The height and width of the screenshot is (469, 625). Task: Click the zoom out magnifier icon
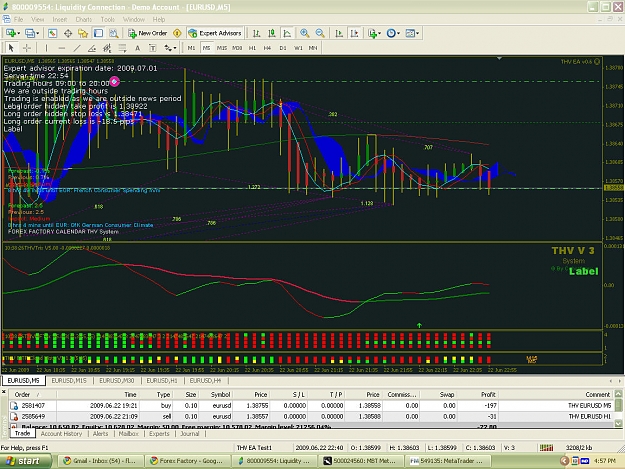(320, 33)
